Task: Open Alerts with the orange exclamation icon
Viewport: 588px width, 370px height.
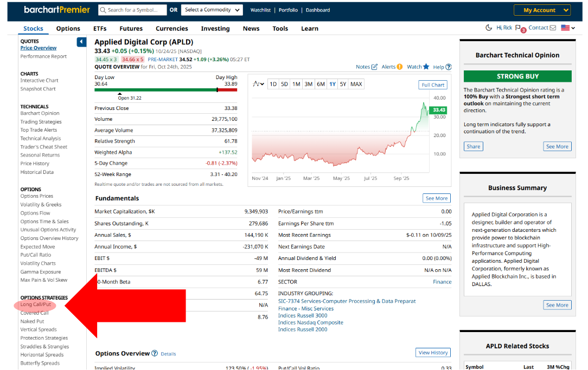Action: (399, 67)
